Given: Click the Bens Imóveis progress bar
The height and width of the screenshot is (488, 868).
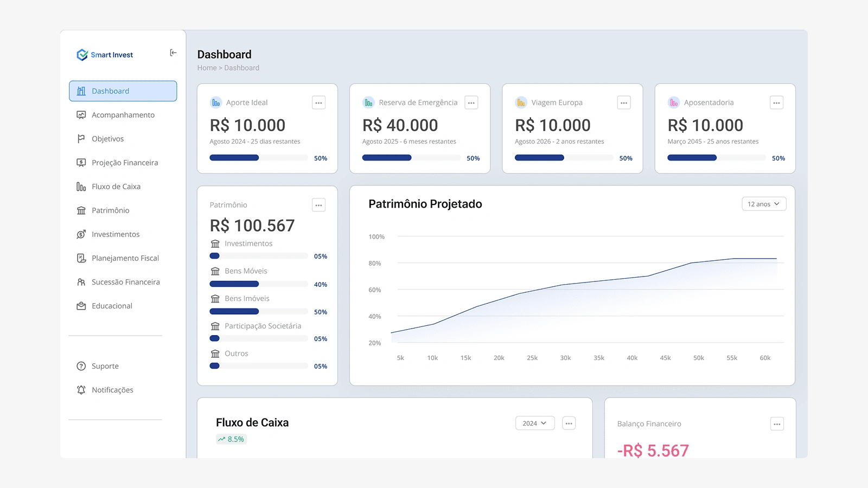Looking at the screenshot, I should click(x=258, y=312).
